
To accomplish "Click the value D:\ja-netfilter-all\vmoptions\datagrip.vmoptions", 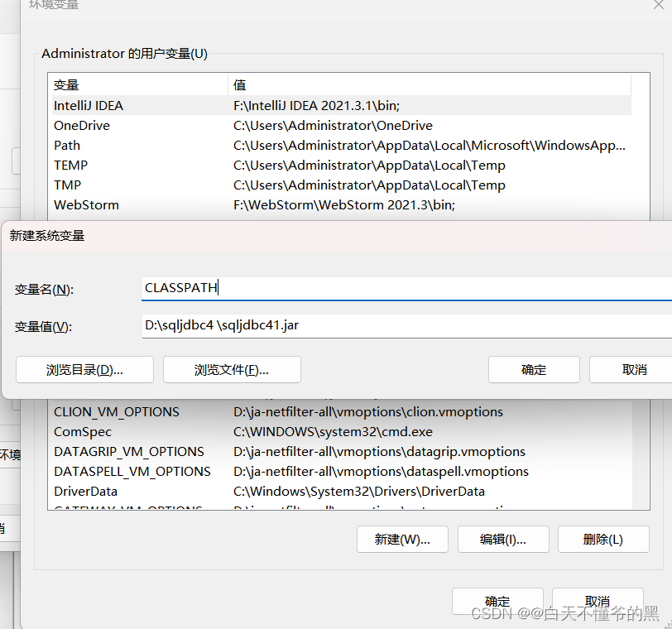I will tap(379, 452).
